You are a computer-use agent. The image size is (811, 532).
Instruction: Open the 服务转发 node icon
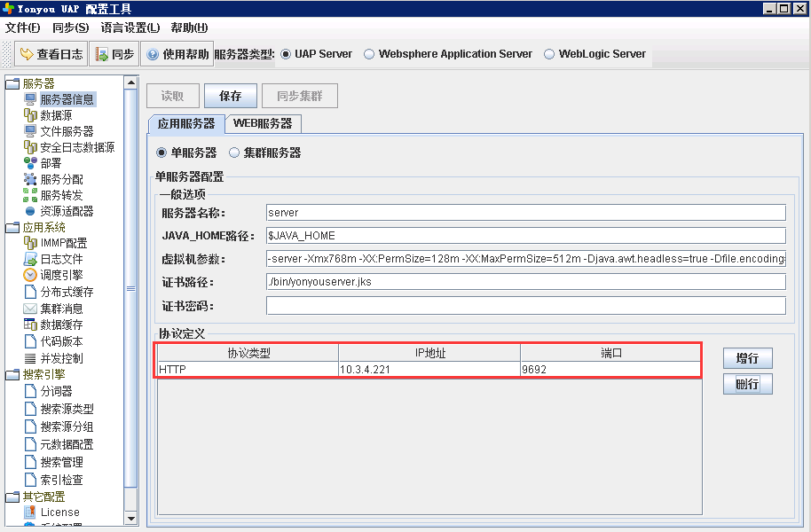click(30, 195)
